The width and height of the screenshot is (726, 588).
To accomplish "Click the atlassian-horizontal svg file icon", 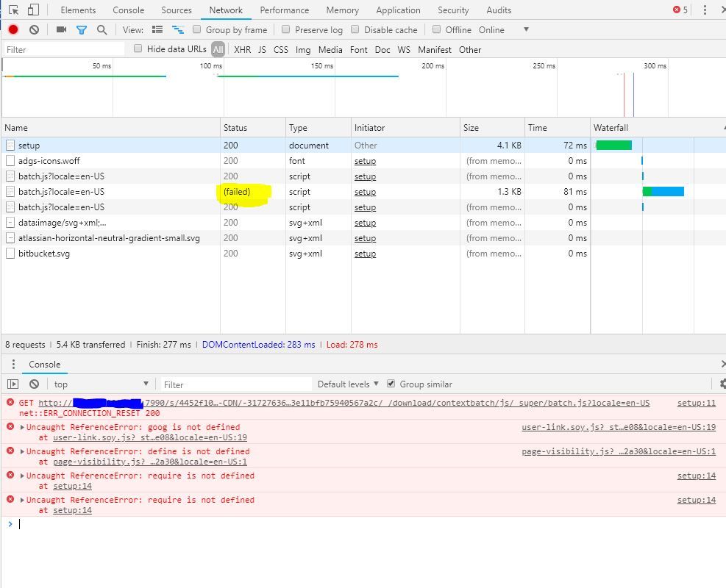I will [10, 238].
